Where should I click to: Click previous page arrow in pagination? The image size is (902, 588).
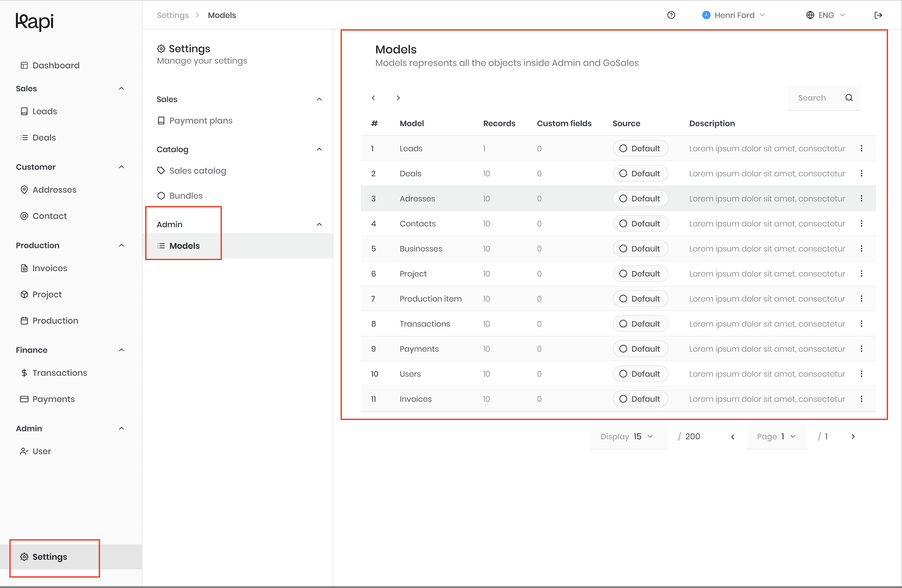pyautogui.click(x=733, y=437)
